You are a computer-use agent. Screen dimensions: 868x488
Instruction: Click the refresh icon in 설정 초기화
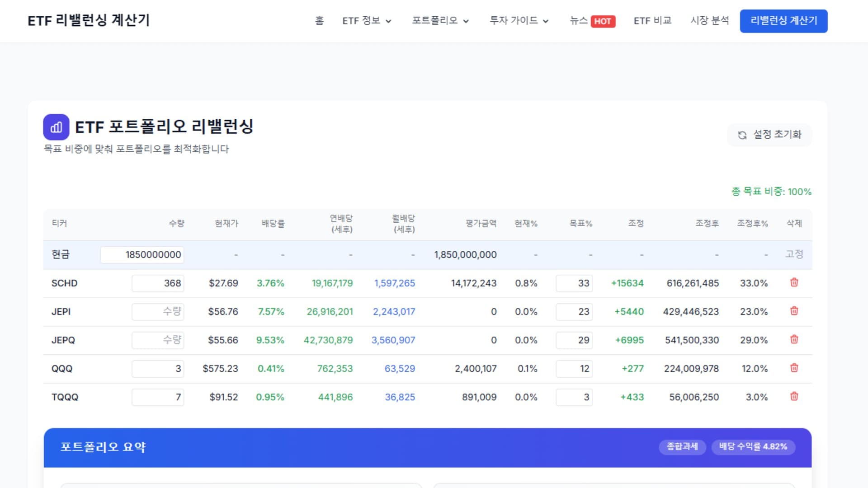pos(742,135)
